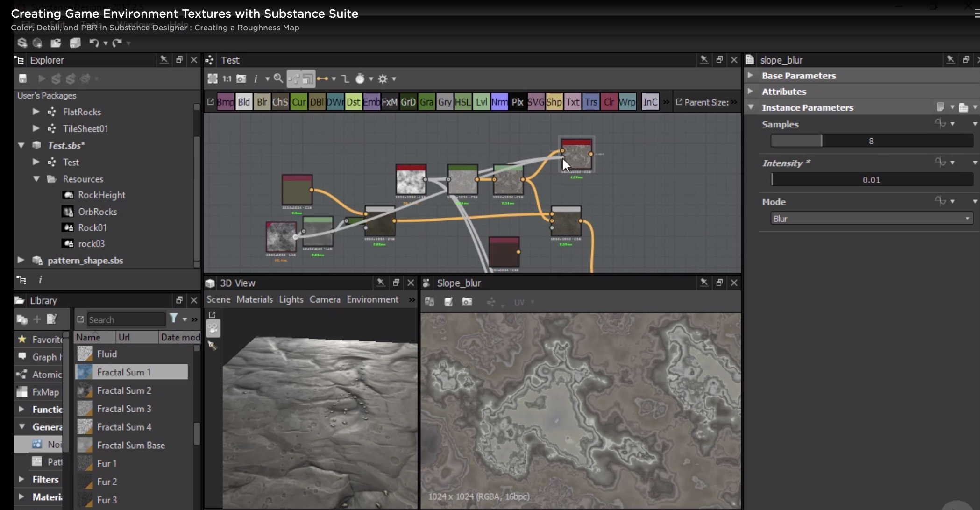
Task: Click the save icon in Explorer toolbar
Action: coord(22,78)
